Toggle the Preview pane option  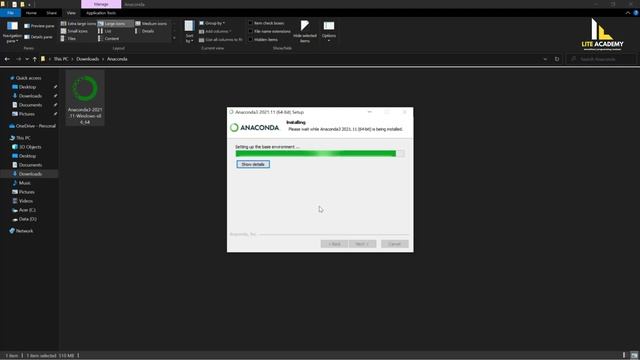pyautogui.click(x=39, y=26)
